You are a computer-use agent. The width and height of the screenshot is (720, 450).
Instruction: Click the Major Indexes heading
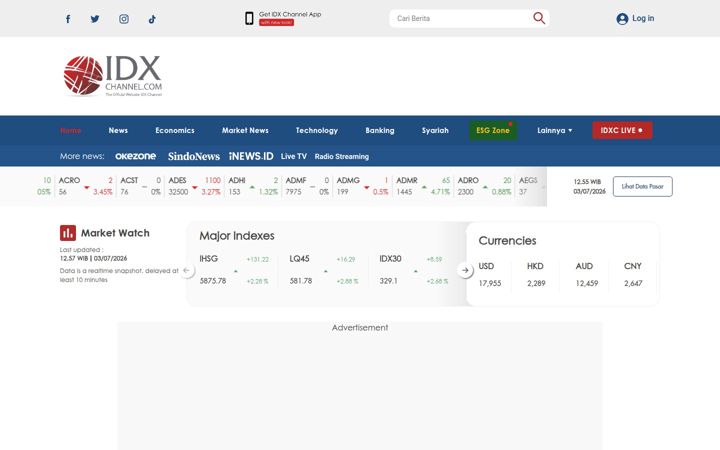click(237, 236)
